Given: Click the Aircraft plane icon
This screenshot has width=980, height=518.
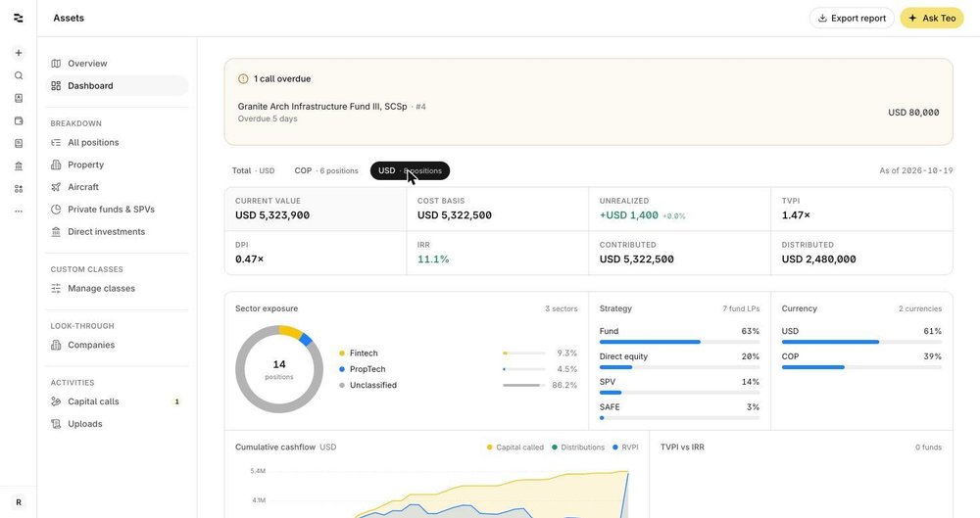Looking at the screenshot, I should pyautogui.click(x=56, y=187).
